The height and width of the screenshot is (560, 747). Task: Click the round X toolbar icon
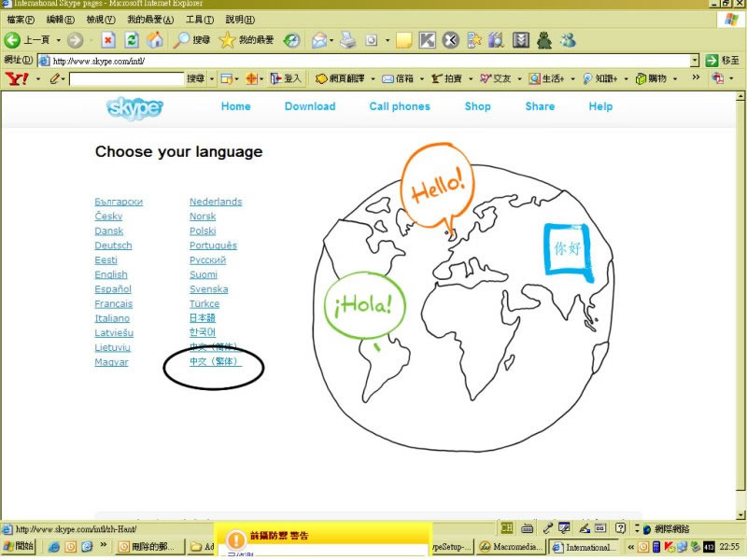coord(451,40)
